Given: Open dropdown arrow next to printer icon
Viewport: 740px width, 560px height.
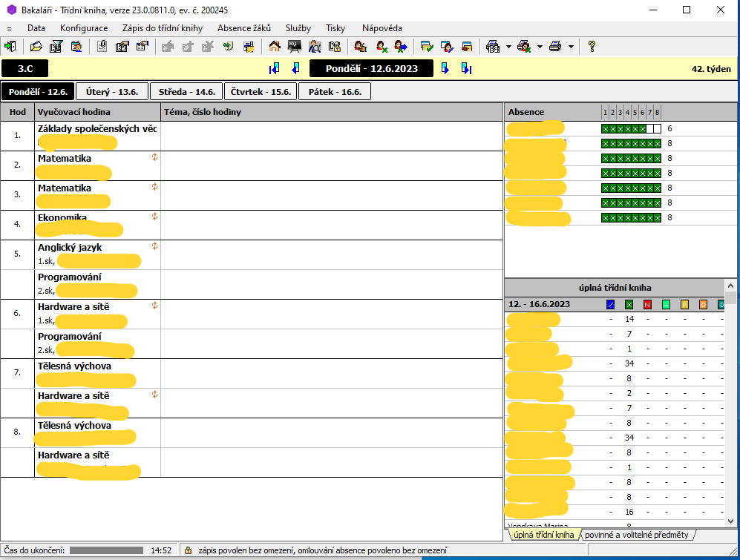Looking at the screenshot, I should pyautogui.click(x=571, y=47).
